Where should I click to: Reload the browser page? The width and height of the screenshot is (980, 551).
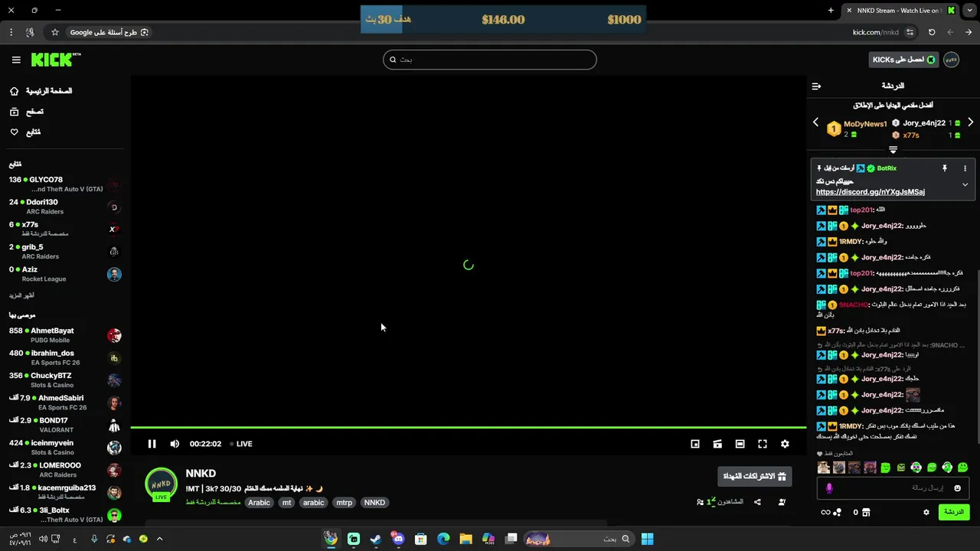tap(932, 32)
